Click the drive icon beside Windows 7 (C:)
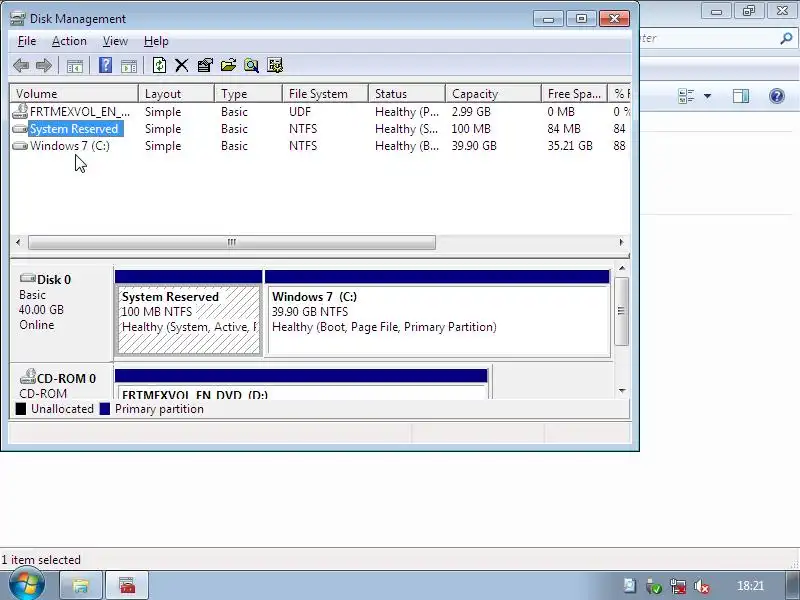Screen dimensions: 800x600 [x=20, y=146]
